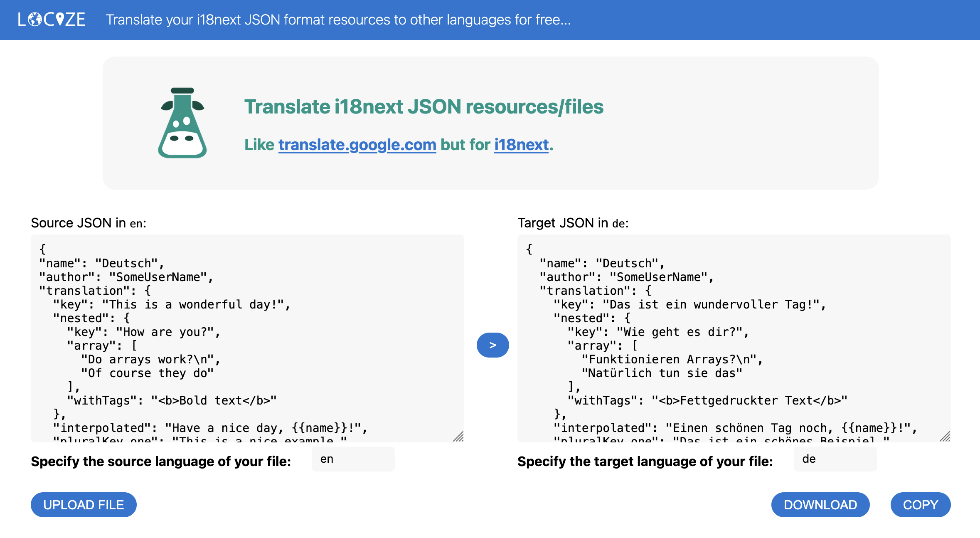Click target line "Das ist ein wundervoller Tag!"

pos(690,304)
